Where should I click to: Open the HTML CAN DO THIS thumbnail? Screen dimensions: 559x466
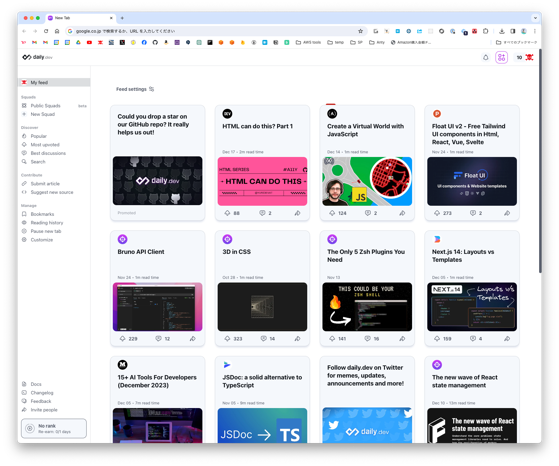point(262,181)
